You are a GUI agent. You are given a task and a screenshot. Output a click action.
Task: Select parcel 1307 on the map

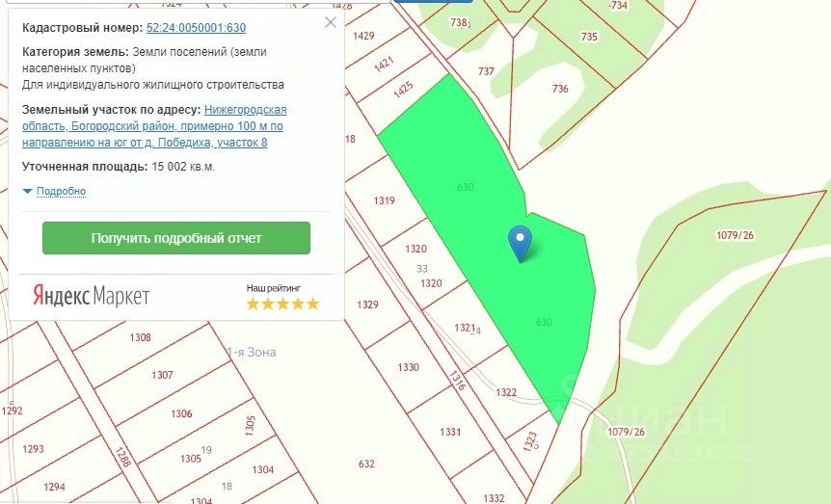point(162,375)
